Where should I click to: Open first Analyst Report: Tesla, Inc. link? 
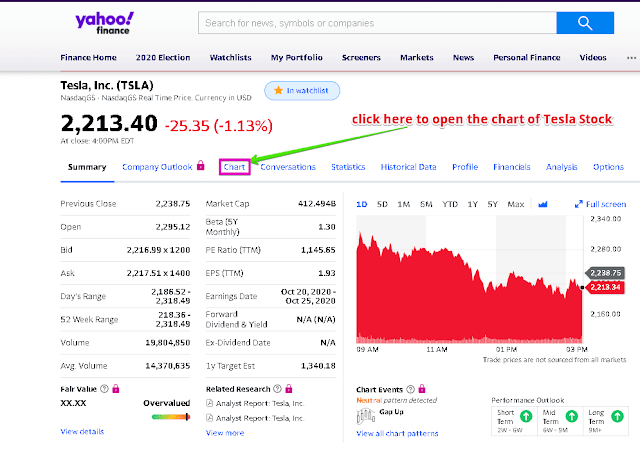click(x=260, y=403)
